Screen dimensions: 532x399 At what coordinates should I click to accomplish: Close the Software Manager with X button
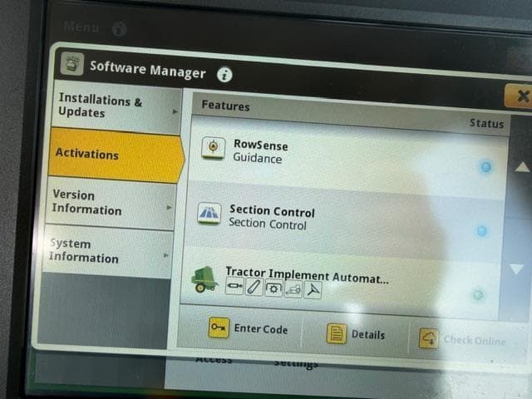tap(520, 96)
